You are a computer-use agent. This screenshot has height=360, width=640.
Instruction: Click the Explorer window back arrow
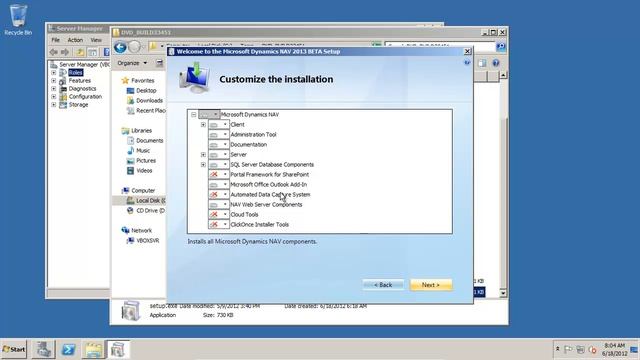120,47
